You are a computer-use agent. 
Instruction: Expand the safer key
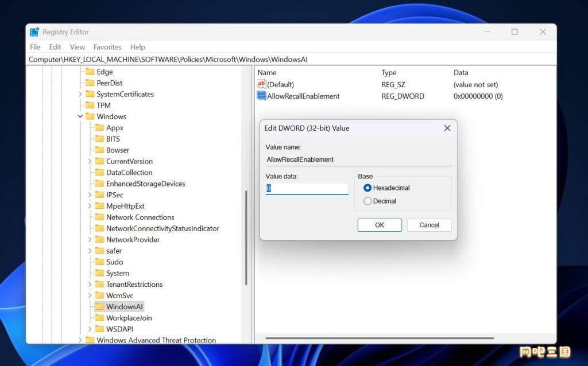(90, 251)
